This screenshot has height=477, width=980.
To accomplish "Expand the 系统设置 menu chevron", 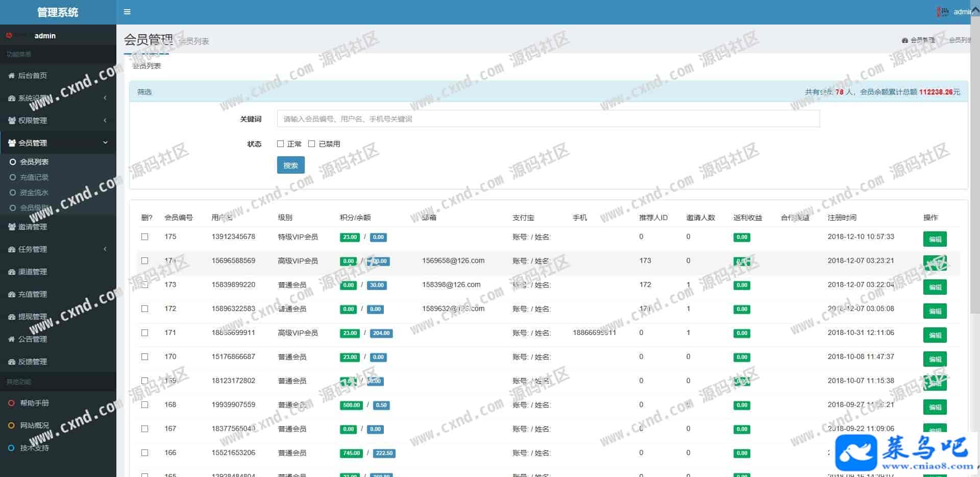I will point(105,98).
